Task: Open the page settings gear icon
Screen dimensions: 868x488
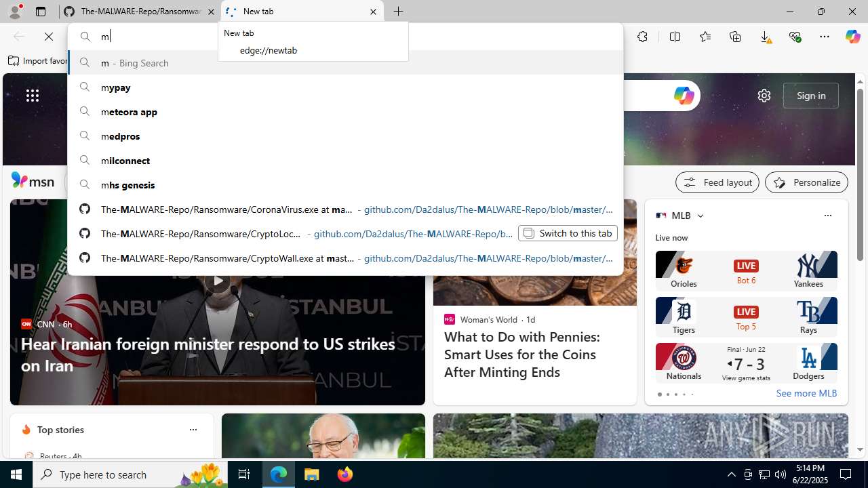Action: 764,96
